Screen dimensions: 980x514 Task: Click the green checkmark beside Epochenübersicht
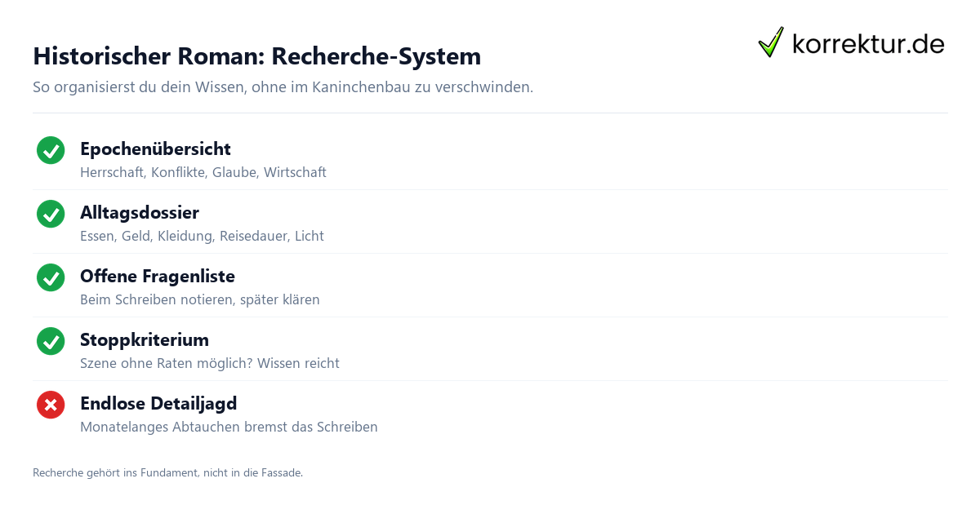click(51, 151)
